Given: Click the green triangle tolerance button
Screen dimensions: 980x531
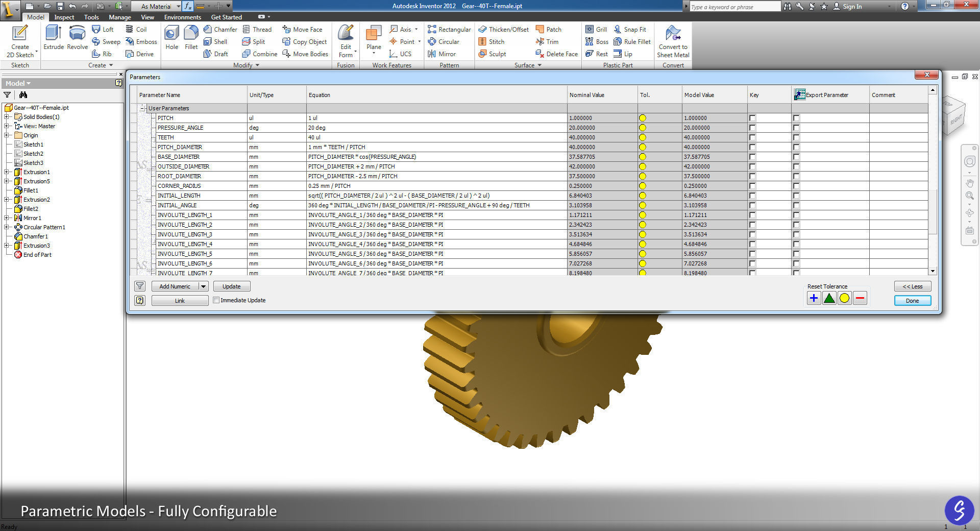Looking at the screenshot, I should point(829,298).
